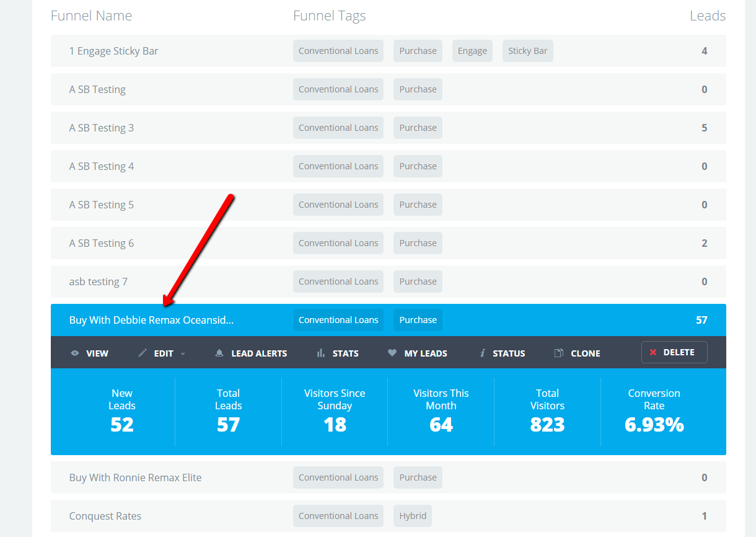Click Purchase tag on Buy With Debbie row
The image size is (756, 537).
point(418,320)
